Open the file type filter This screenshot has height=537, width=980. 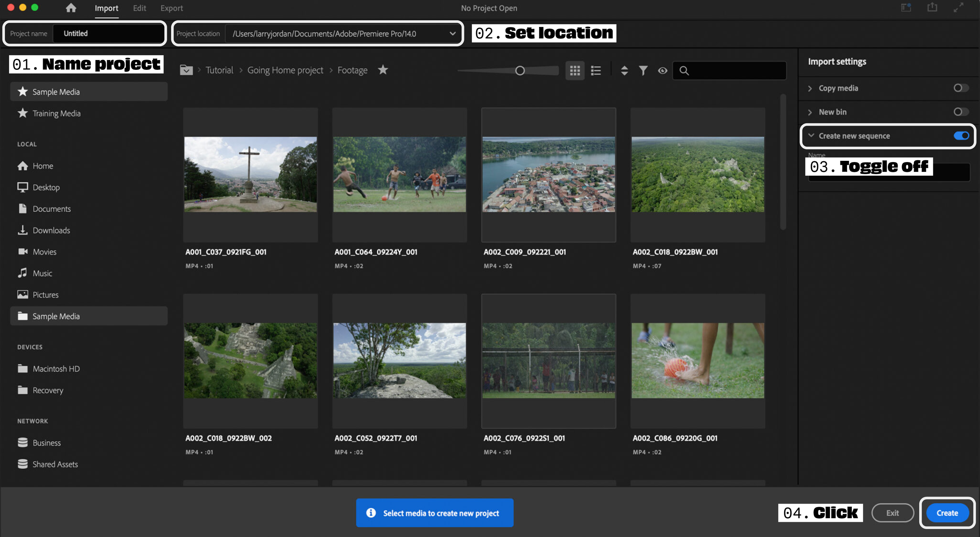643,71
